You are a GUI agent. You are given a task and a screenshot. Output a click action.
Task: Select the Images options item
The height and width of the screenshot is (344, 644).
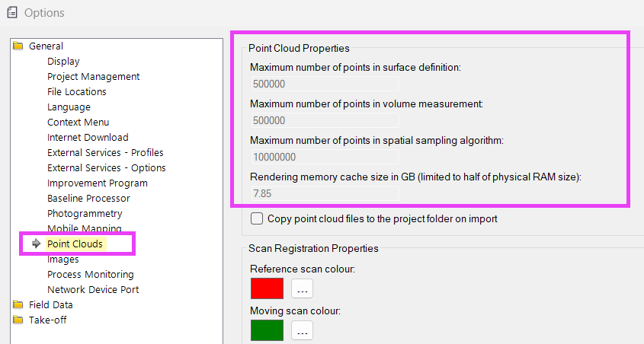(63, 260)
